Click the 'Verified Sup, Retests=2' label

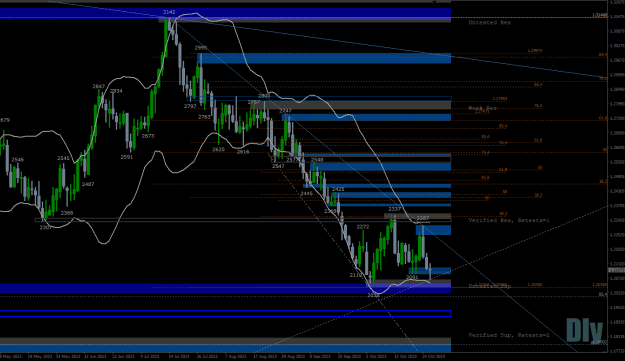pos(509,335)
